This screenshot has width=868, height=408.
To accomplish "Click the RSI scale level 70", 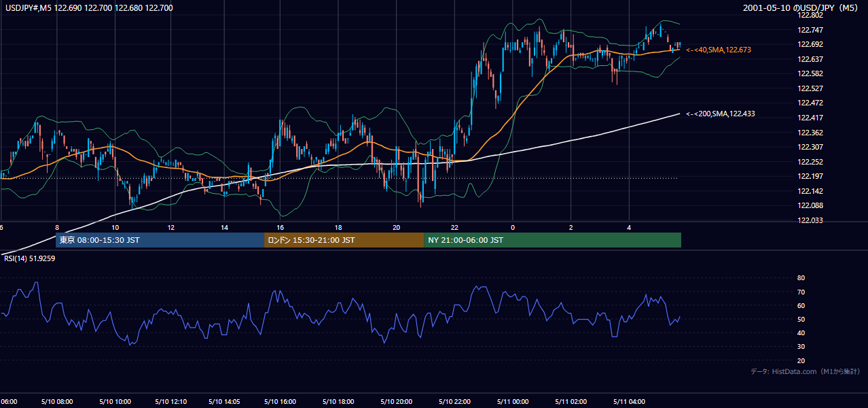I will pos(801,292).
